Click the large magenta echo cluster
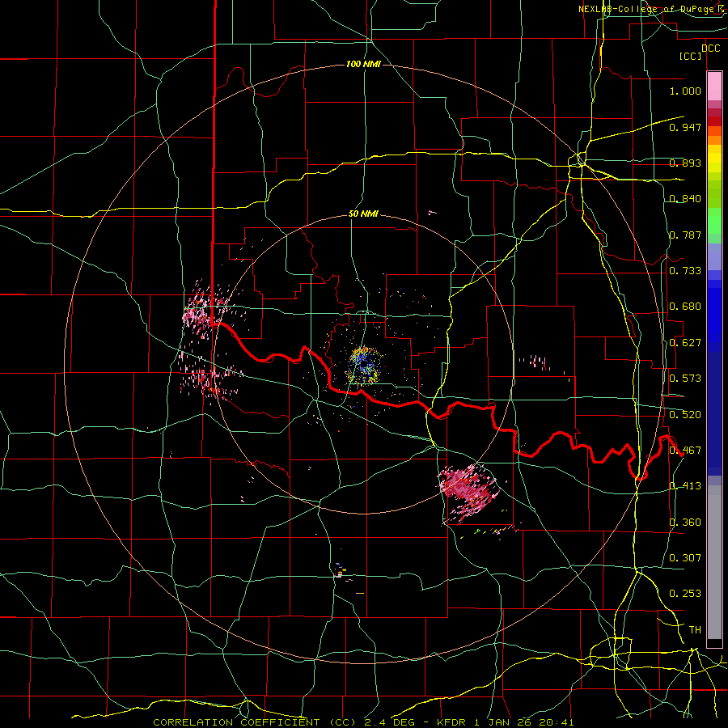 (468, 491)
